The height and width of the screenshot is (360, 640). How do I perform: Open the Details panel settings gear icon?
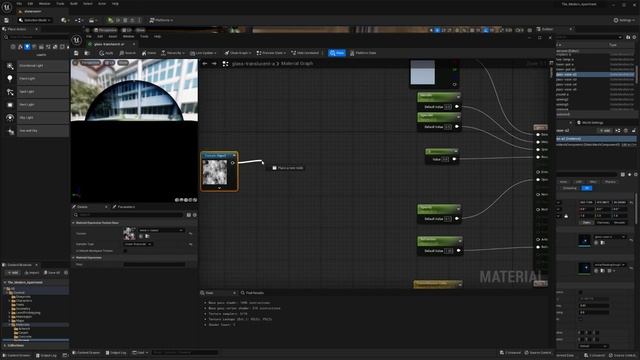195,215
